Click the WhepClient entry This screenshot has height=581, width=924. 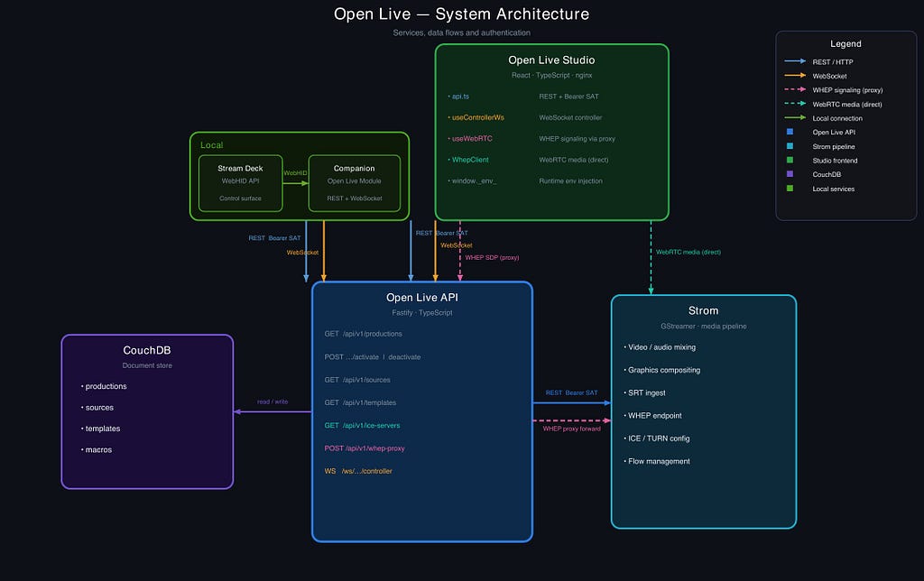[x=468, y=160]
